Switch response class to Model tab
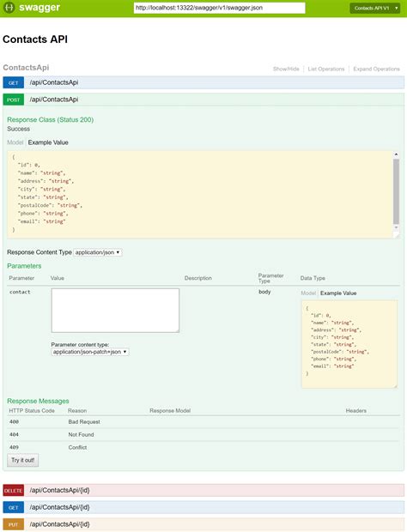 (15, 142)
